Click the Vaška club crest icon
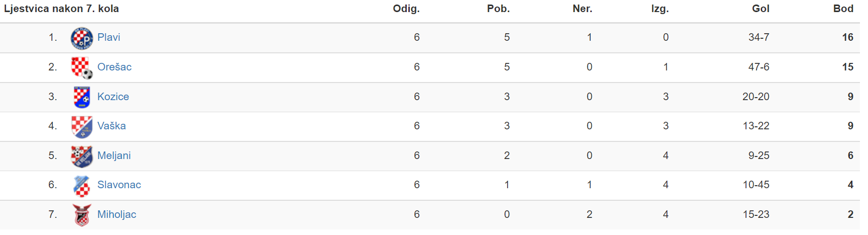This screenshot has height=235, width=868. (x=82, y=127)
